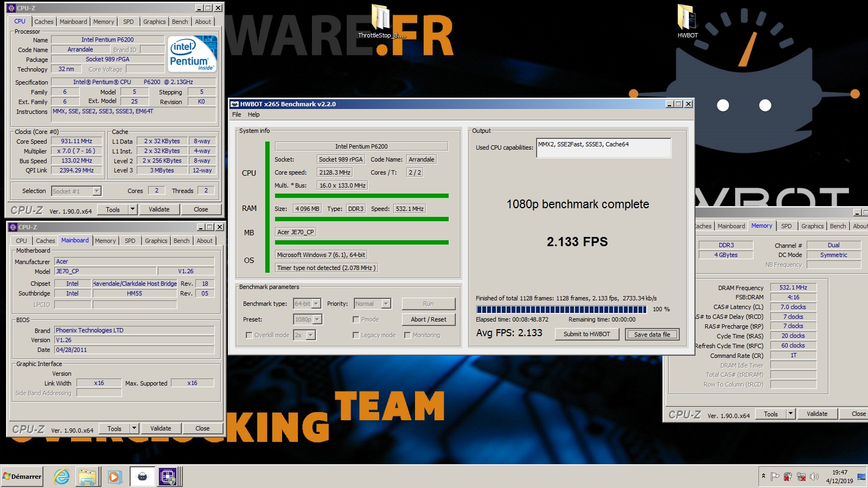Switch to Graphics tab in Mainboard-tab CPU-Z window

[156, 241]
